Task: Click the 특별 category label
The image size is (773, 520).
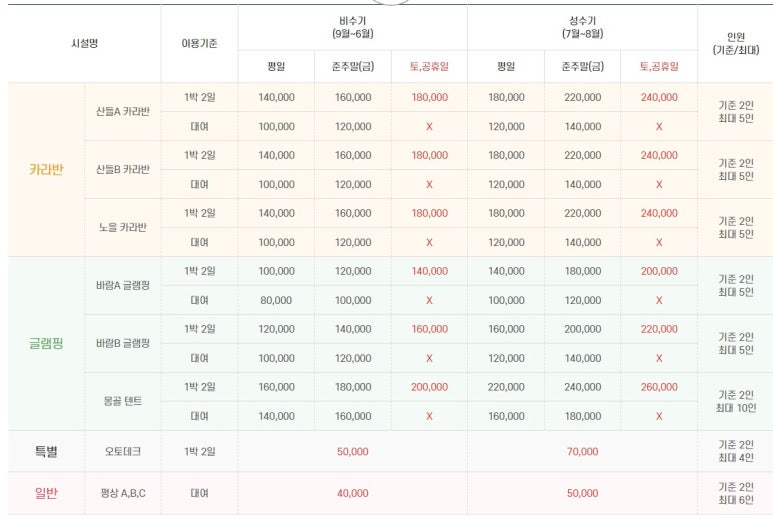Action: 46,452
